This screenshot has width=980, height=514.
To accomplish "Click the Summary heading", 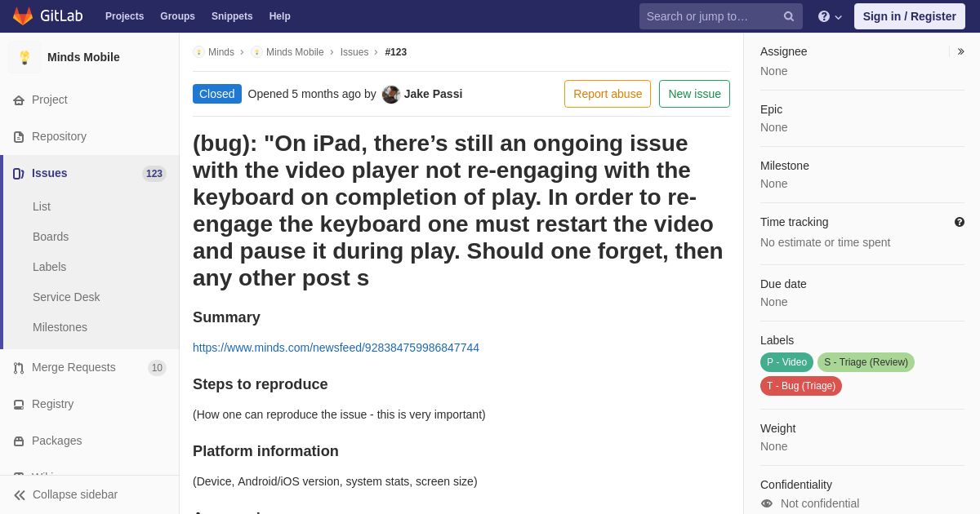I will (x=226, y=317).
